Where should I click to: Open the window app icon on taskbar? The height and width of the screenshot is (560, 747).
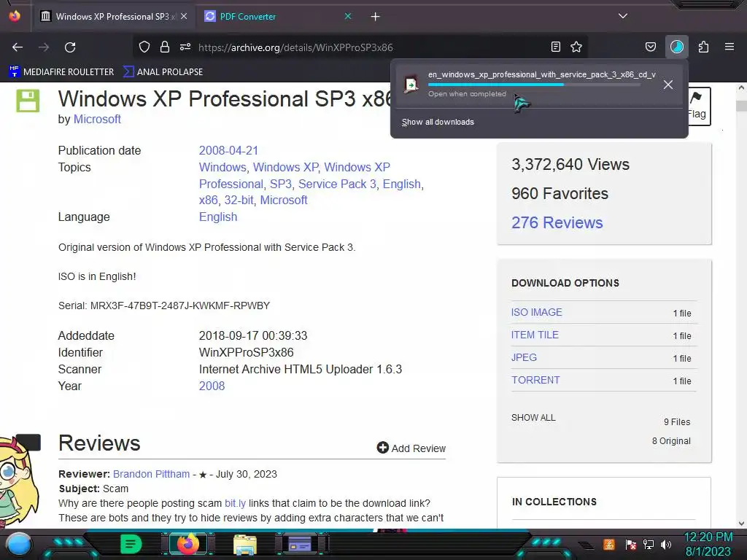coord(300,544)
